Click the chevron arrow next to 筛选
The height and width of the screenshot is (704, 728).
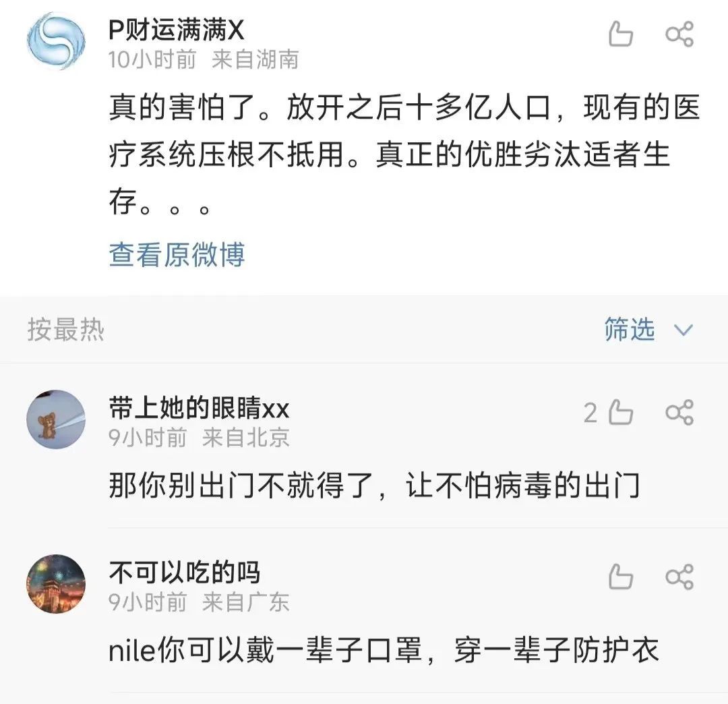pos(684,330)
